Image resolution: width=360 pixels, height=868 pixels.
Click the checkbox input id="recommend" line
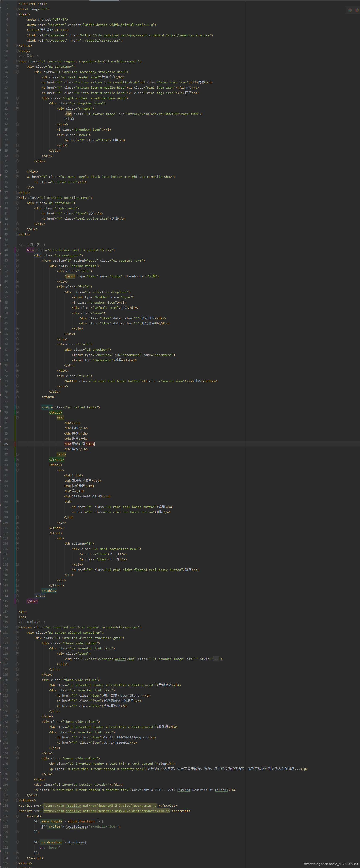point(123,355)
